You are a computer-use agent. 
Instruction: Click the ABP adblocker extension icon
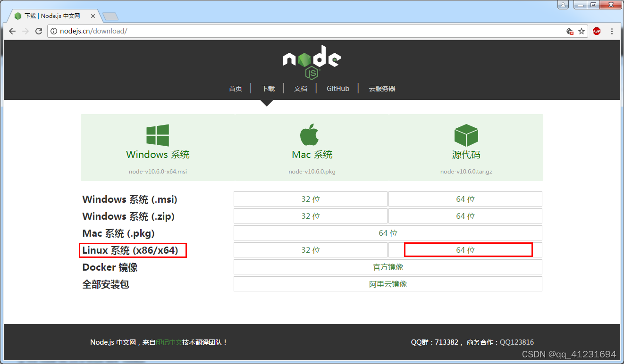(x=596, y=31)
